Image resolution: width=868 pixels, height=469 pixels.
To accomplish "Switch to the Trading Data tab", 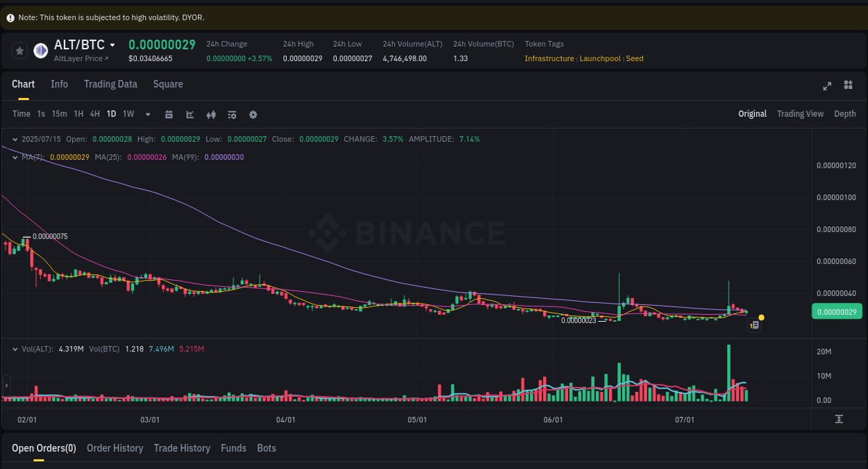I will (110, 84).
